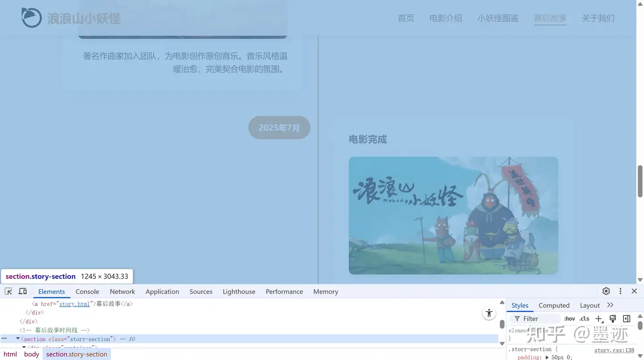This screenshot has height=360, width=644.
Task: Select body in the breadcrumb bar
Action: [x=32, y=354]
